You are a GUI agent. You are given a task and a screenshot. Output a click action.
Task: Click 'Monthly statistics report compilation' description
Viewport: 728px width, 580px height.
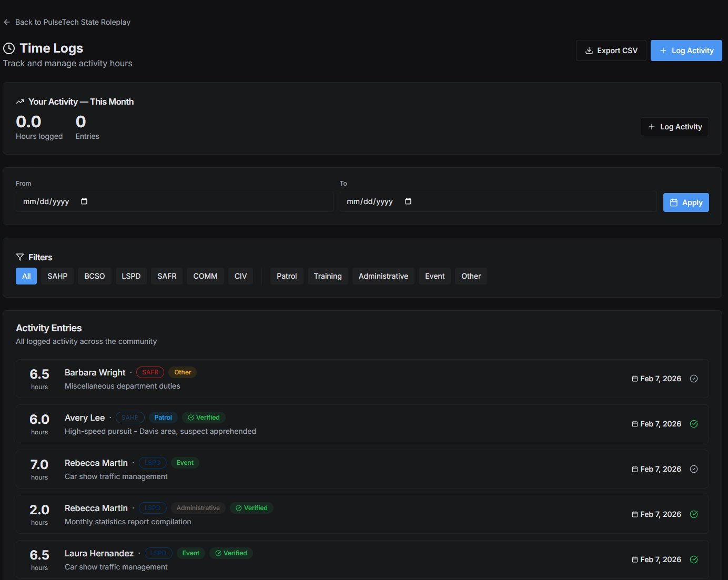tap(128, 522)
